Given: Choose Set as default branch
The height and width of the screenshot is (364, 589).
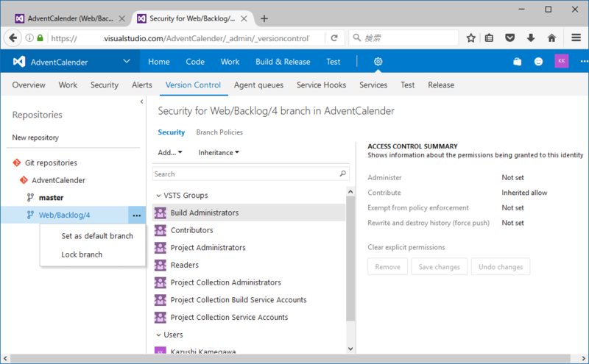Looking at the screenshot, I should [x=97, y=236].
